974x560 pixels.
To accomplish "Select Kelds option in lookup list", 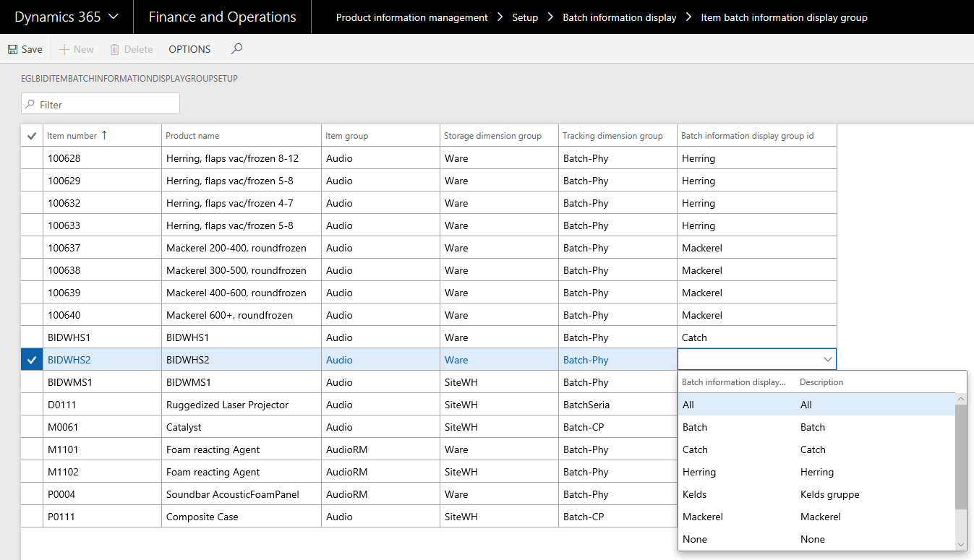I will pyautogui.click(x=695, y=494).
